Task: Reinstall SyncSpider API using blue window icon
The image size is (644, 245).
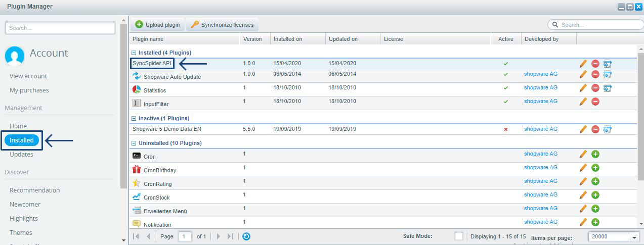Action: 608,64
